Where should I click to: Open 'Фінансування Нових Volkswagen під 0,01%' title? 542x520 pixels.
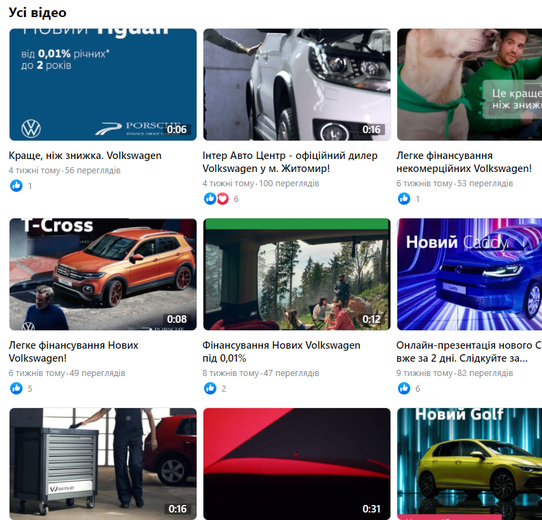click(281, 352)
